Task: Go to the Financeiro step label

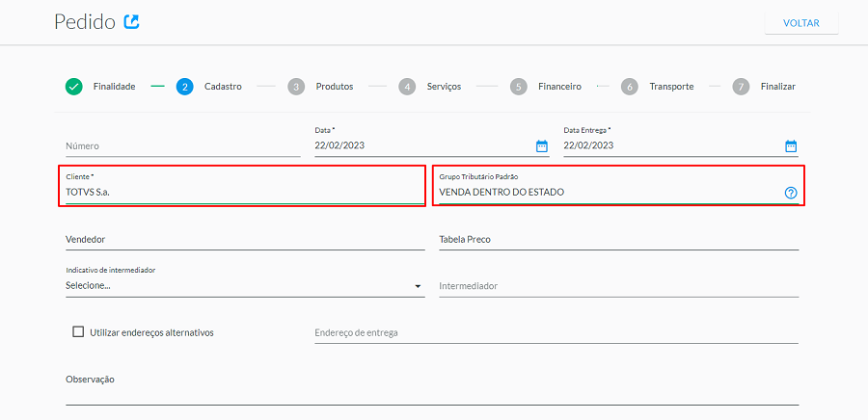Action: click(x=559, y=87)
